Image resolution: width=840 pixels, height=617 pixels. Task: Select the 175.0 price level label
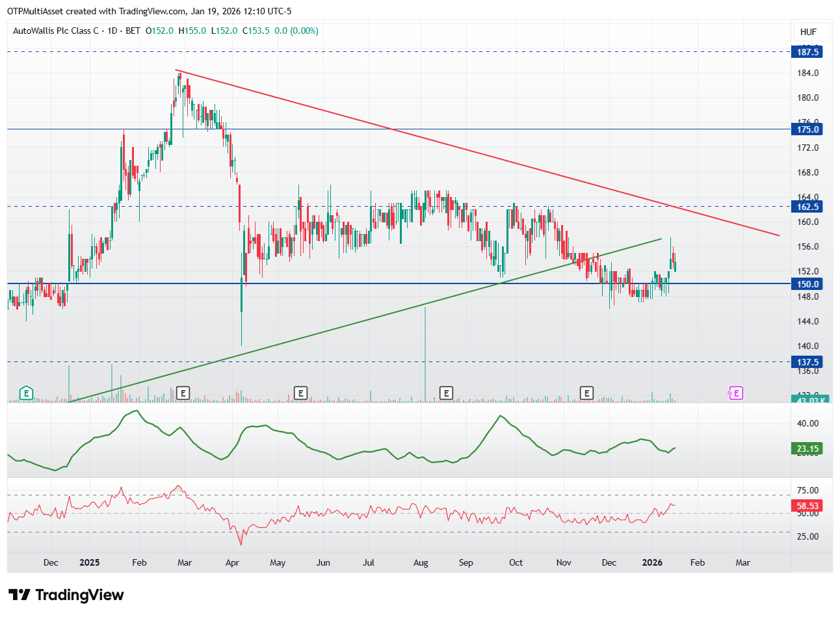[x=807, y=129]
